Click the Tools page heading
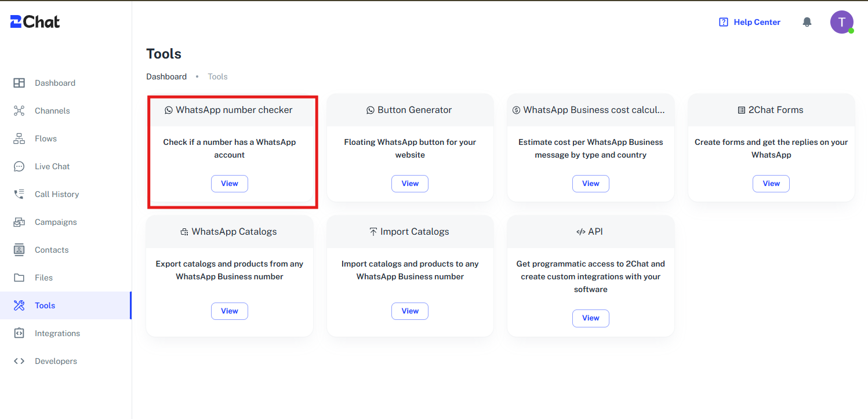 coord(164,54)
